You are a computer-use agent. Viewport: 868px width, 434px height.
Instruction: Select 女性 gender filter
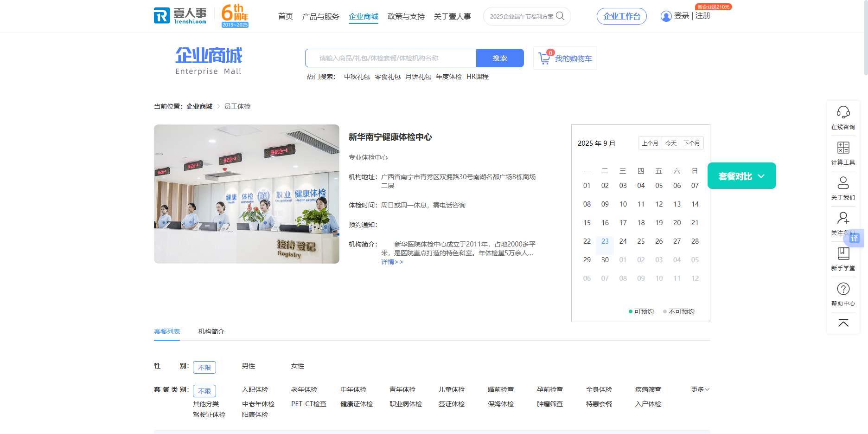point(298,366)
